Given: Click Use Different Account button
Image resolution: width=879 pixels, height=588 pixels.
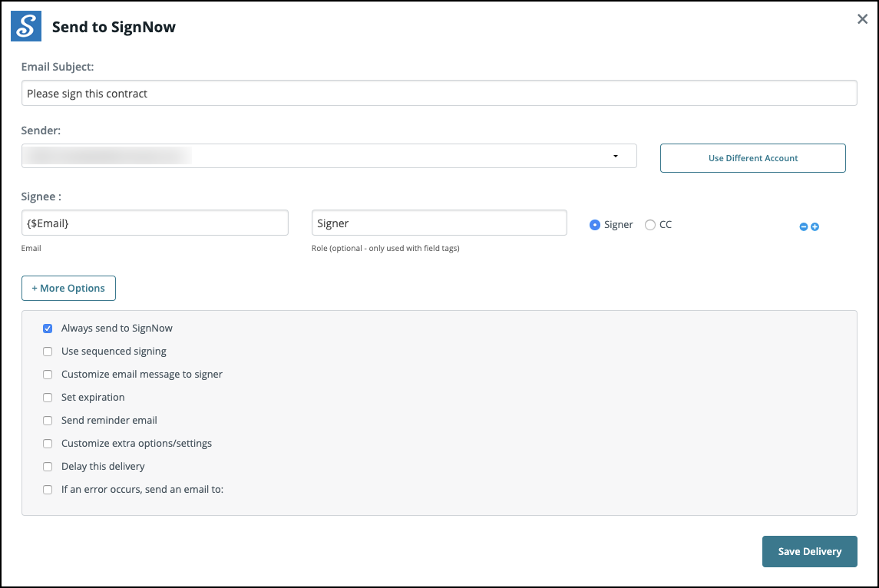Looking at the screenshot, I should (752, 158).
